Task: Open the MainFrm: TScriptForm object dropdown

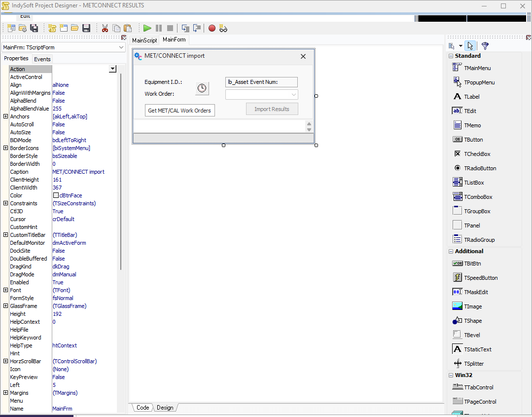Action: point(121,47)
